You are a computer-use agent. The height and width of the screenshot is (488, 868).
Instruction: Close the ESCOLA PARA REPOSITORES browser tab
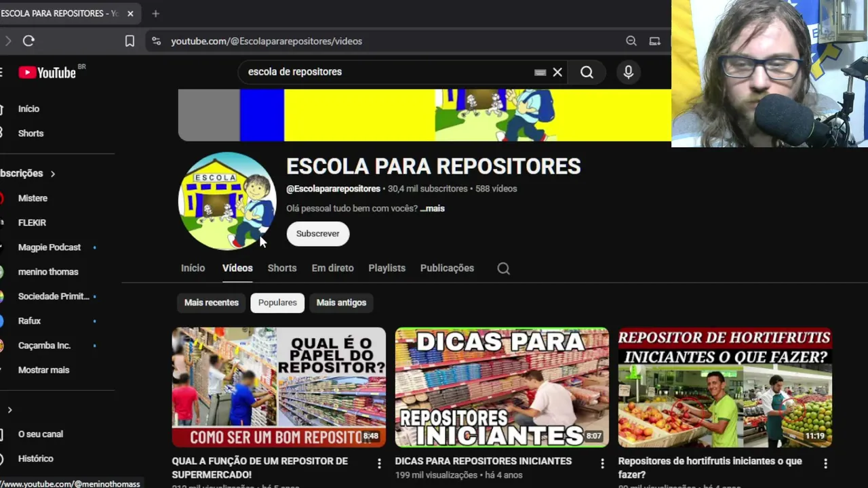coord(130,14)
